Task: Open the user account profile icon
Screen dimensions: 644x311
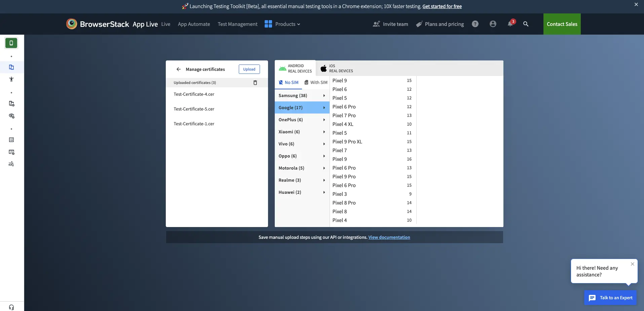Action: pos(493,24)
